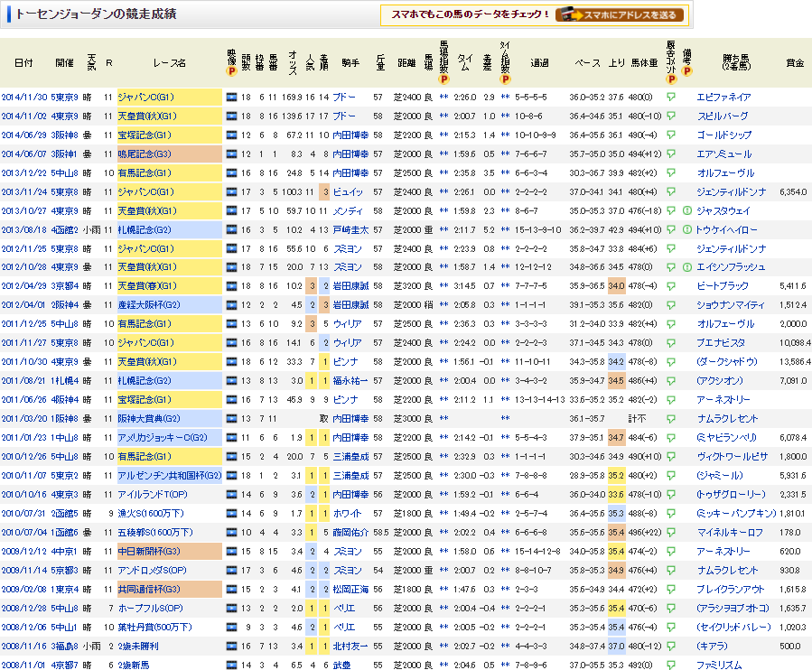The image size is (812, 670).
Task: Click P icon under 馬場指数 column header
Action: (443, 79)
